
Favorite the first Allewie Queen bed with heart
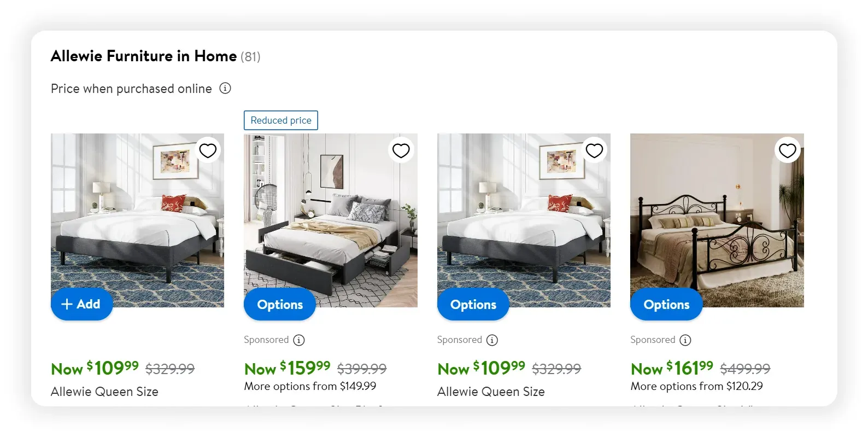pyautogui.click(x=208, y=150)
